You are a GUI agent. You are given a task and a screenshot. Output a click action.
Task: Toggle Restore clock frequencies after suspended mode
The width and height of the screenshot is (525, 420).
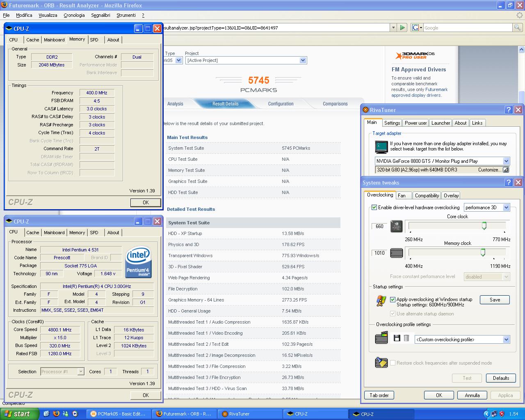coord(393,363)
